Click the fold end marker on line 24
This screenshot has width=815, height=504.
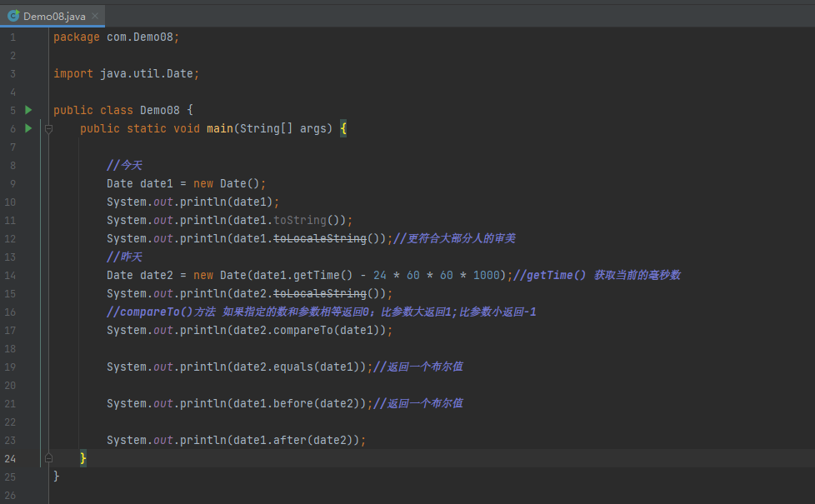click(48, 458)
